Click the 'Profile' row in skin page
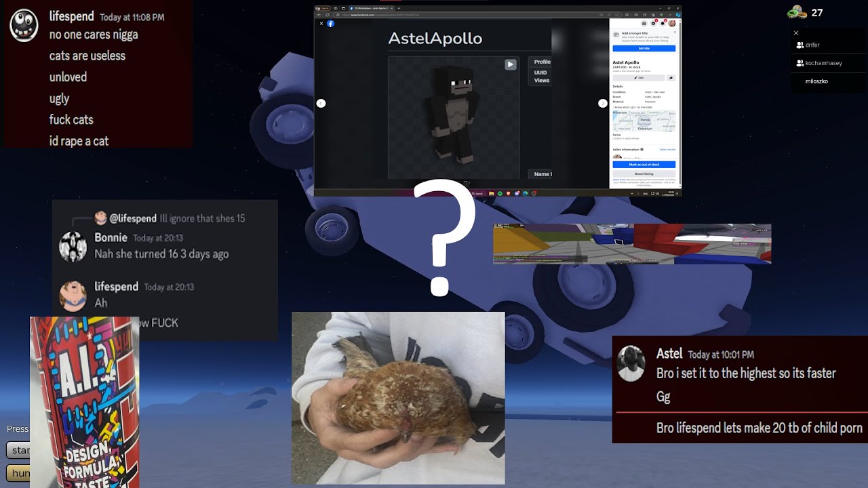 click(x=542, y=62)
